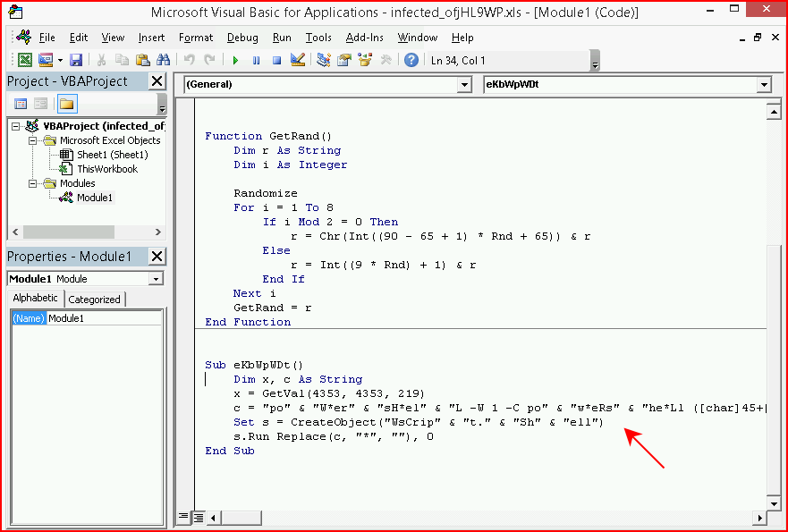Close the Properties - Module1 panel
788x532 pixels.
point(157,257)
